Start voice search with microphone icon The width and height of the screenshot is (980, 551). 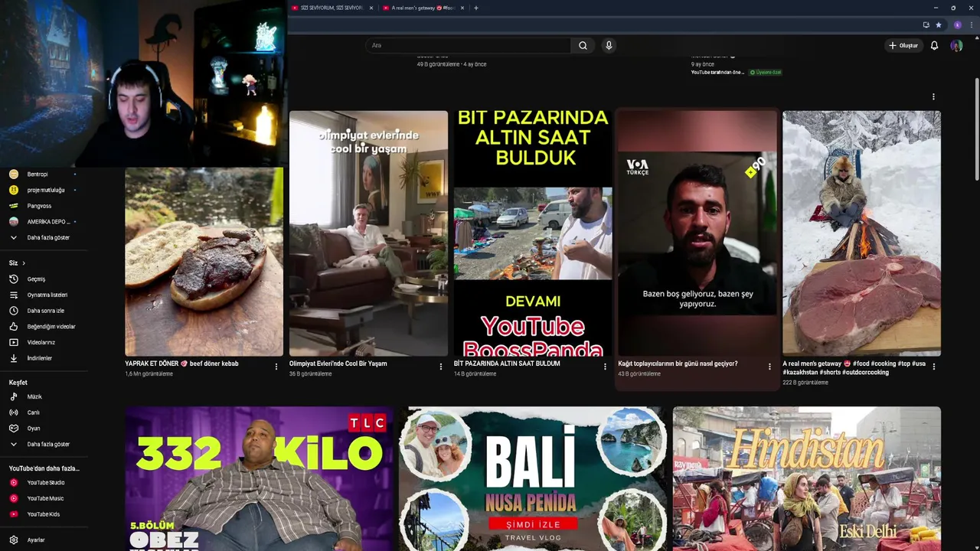click(x=609, y=45)
